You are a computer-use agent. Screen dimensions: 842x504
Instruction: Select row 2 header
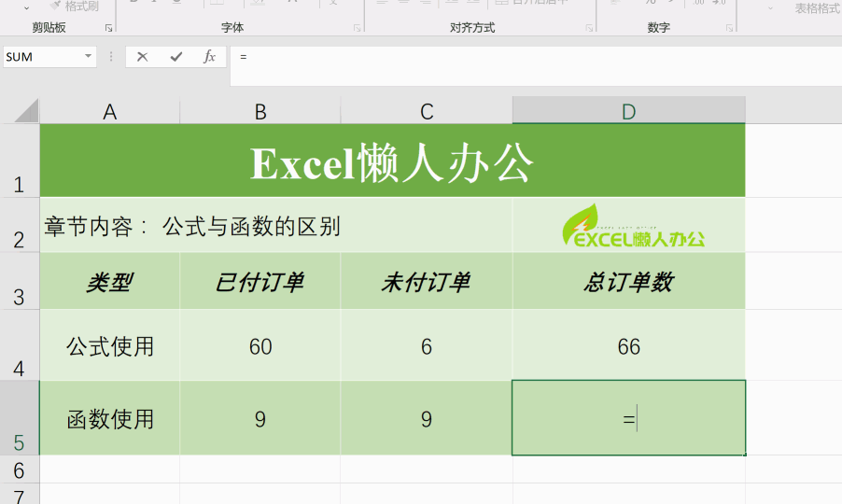(x=20, y=225)
